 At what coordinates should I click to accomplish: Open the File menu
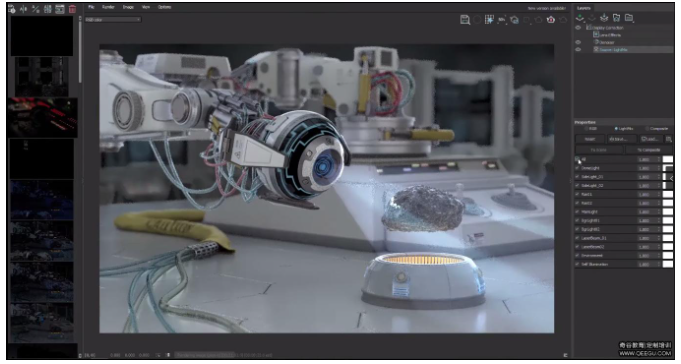[91, 7]
